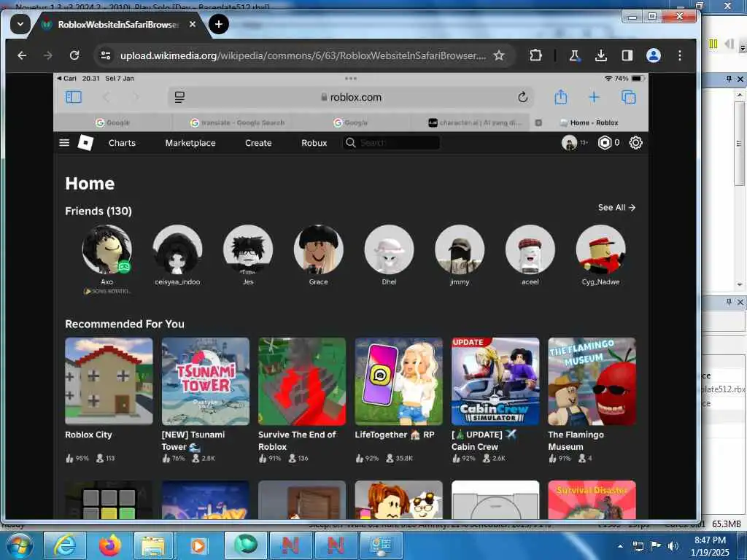The image size is (747, 560).
Task: Toggle Chrome side panel icon
Action: (627, 55)
